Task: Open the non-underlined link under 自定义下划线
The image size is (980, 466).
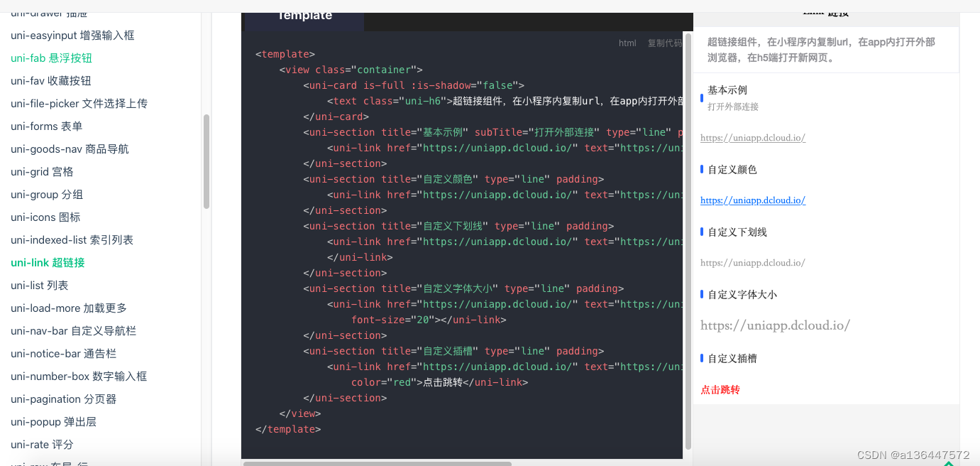Action: [x=753, y=263]
